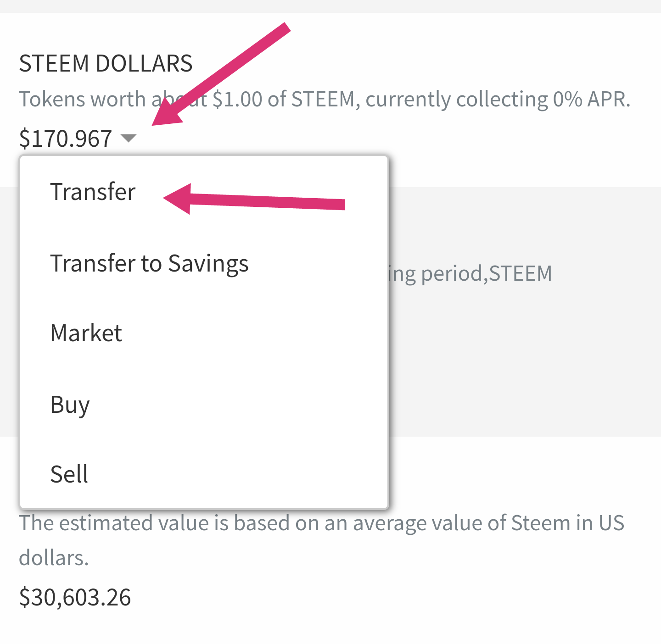Click the partially hidden 'period,STEEM' text
Screen dimensions: 661x644
487,274
